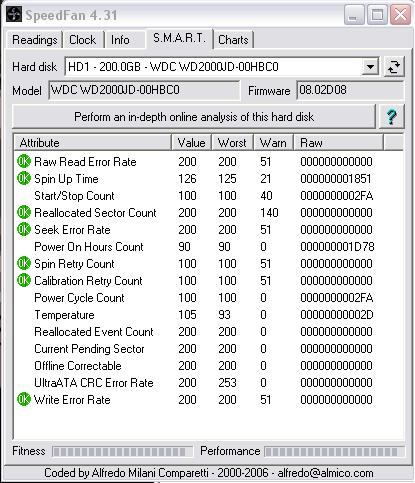Viewport: 415px width, 483px height.
Task: Perform in-depth online analysis of this disk
Action: (x=194, y=117)
